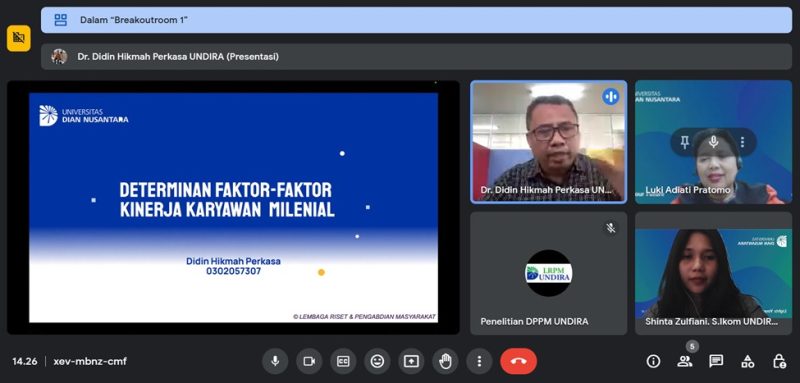Open host controls lock icon

click(779, 361)
